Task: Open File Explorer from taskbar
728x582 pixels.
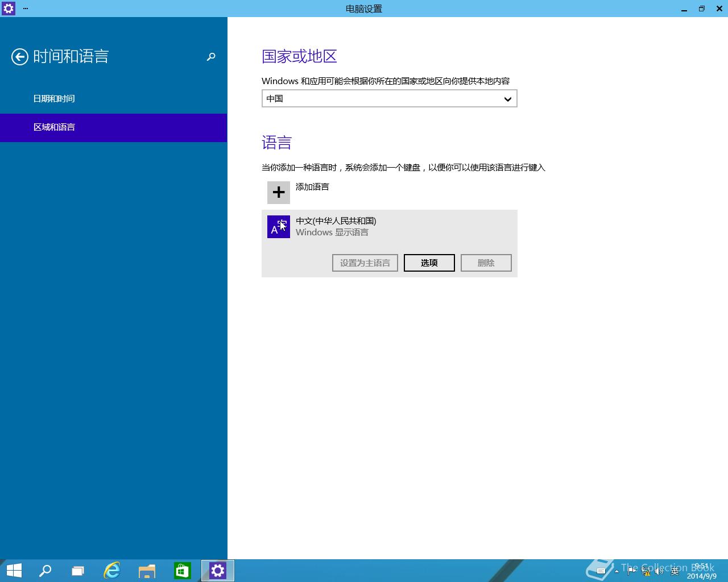Action: (147, 571)
